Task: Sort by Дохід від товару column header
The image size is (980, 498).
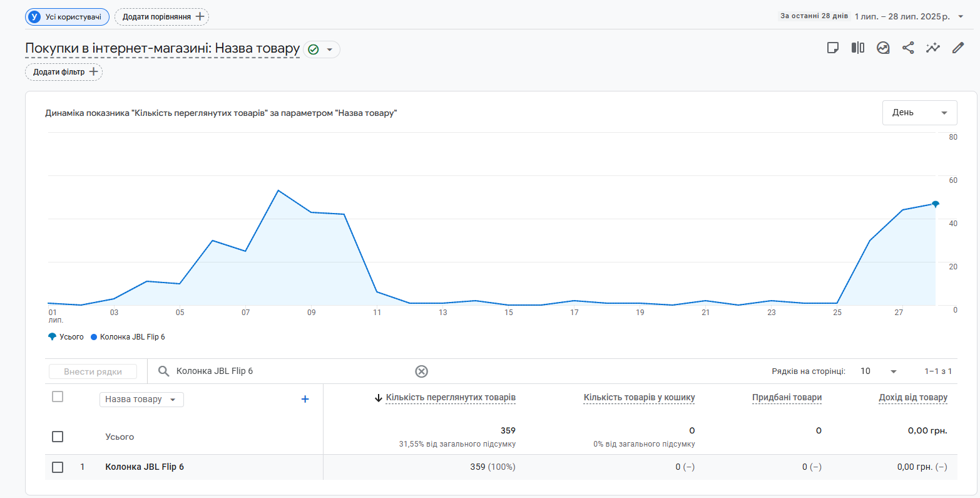Action: 913,398
